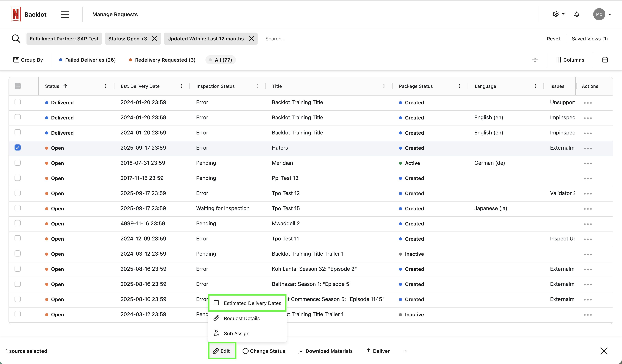Image resolution: width=622 pixels, height=364 pixels.
Task: Click the search magnifier icon
Action: point(16,38)
